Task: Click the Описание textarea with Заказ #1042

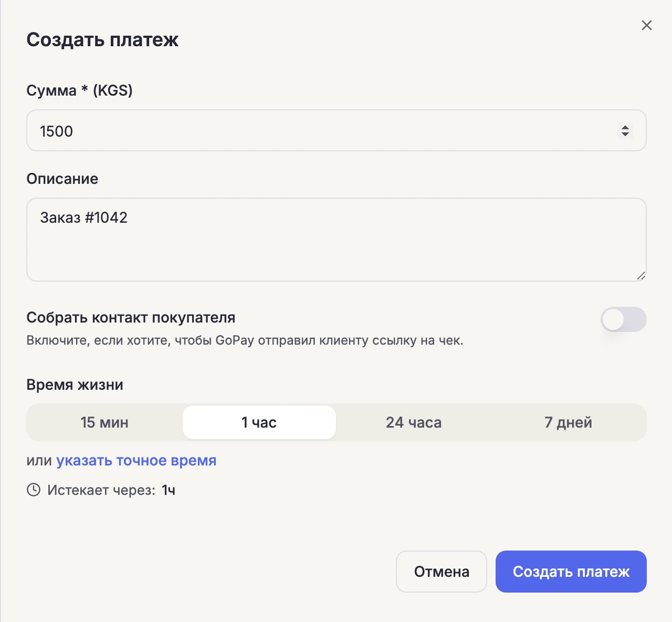Action: (336, 240)
